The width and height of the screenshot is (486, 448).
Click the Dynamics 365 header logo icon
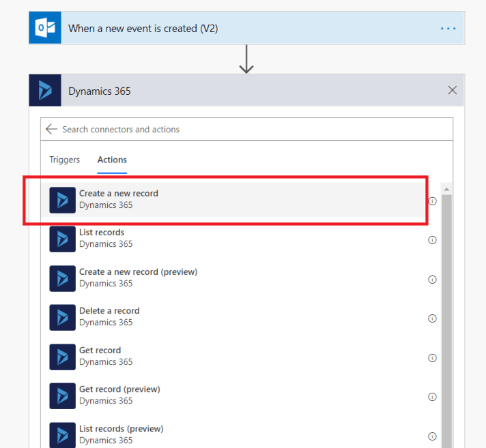(45, 91)
